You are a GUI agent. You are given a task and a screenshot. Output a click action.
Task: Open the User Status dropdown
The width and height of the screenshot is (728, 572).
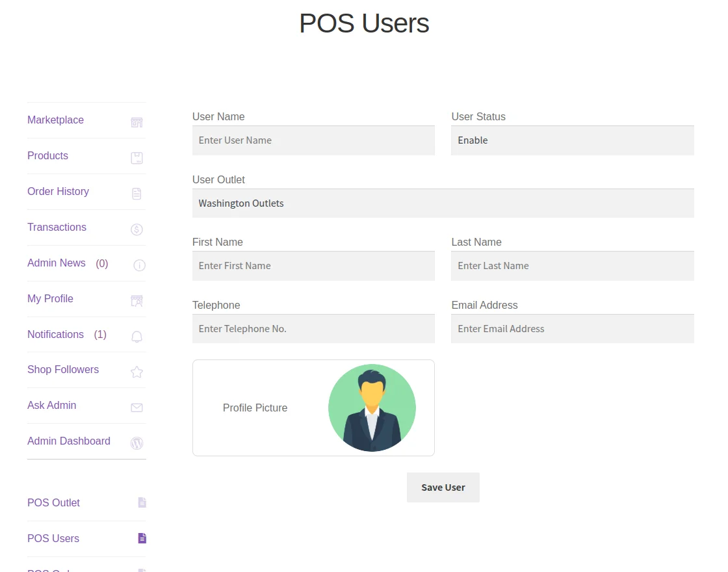pyautogui.click(x=571, y=140)
